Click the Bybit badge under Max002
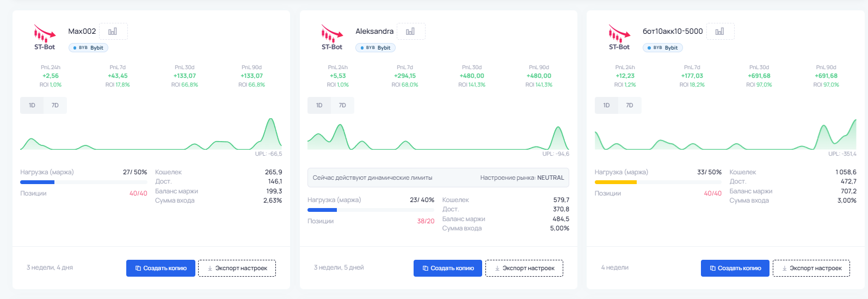This screenshot has width=868, height=299. coord(88,48)
